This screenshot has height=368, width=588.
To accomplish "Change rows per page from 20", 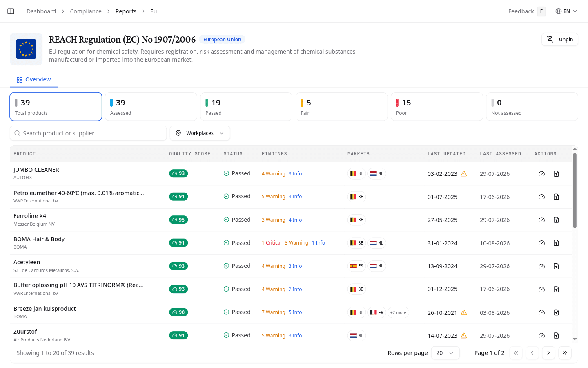I will (445, 353).
